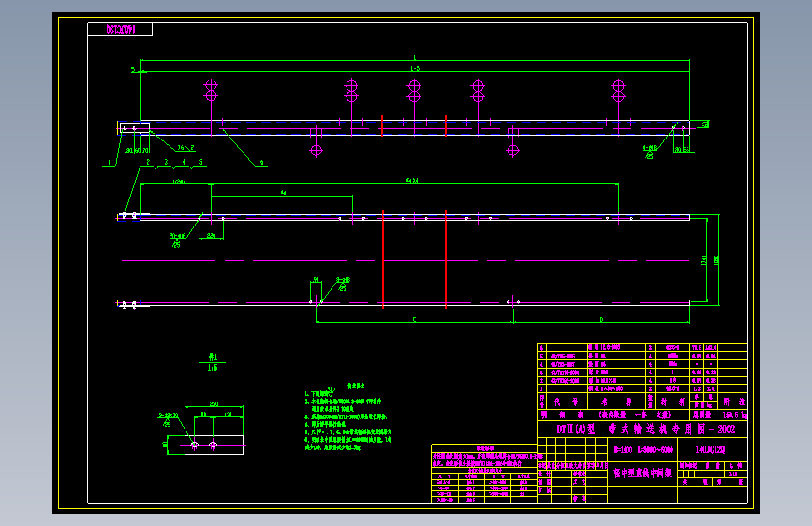Click the detail view scale label '1:5'
The height and width of the screenshot is (526, 812).
[x=213, y=368]
